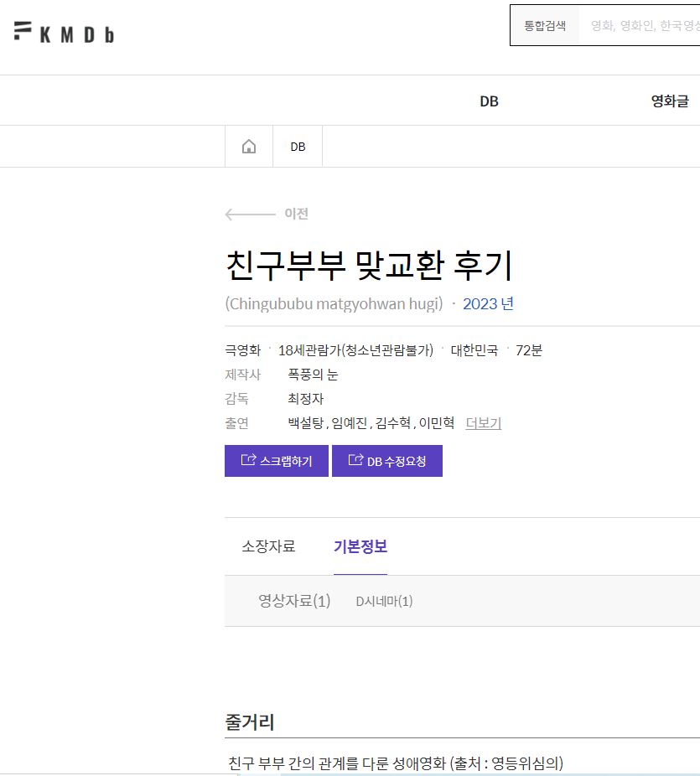The width and height of the screenshot is (700, 776).
Task: Click actor name 백설탕
Action: (305, 423)
